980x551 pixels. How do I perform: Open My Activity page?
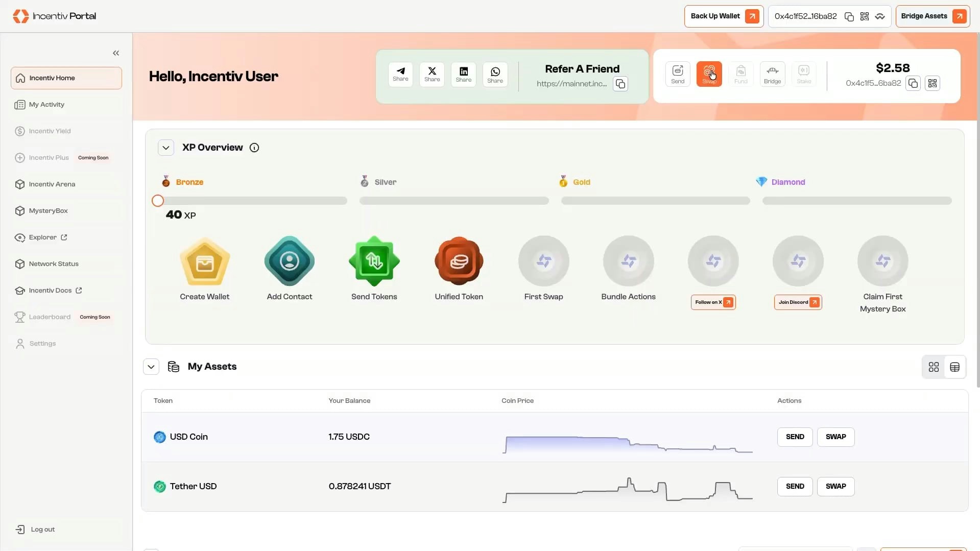pyautogui.click(x=66, y=105)
